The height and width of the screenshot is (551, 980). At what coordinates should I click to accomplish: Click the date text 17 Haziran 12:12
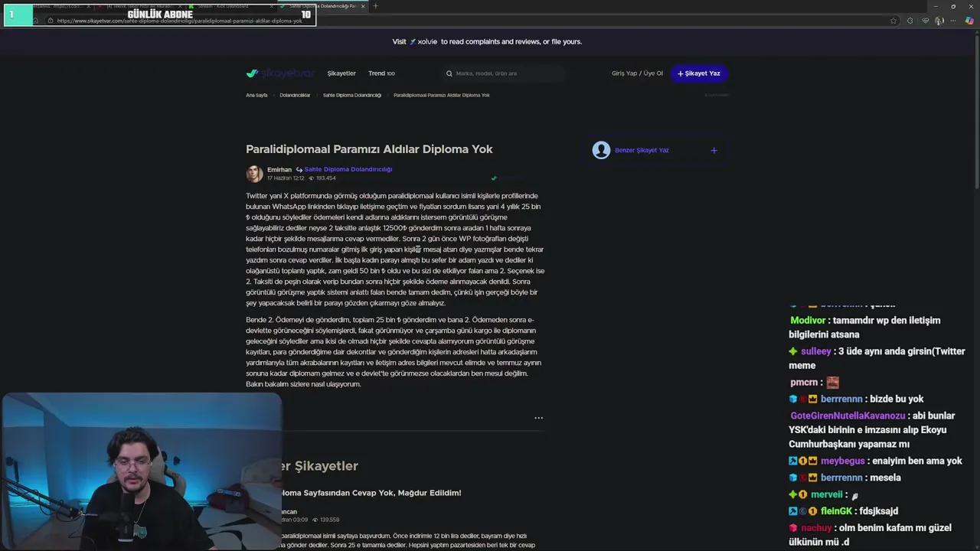[x=286, y=178]
